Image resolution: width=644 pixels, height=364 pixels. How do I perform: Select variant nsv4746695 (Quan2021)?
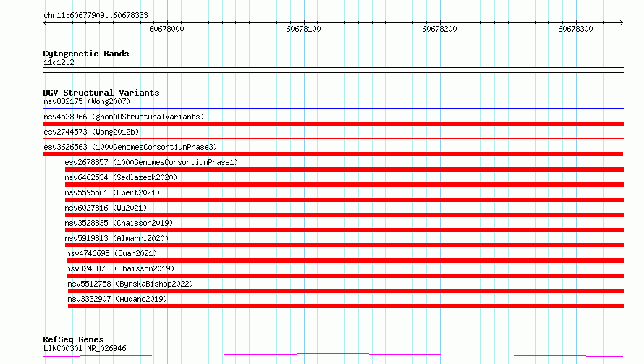point(111,253)
